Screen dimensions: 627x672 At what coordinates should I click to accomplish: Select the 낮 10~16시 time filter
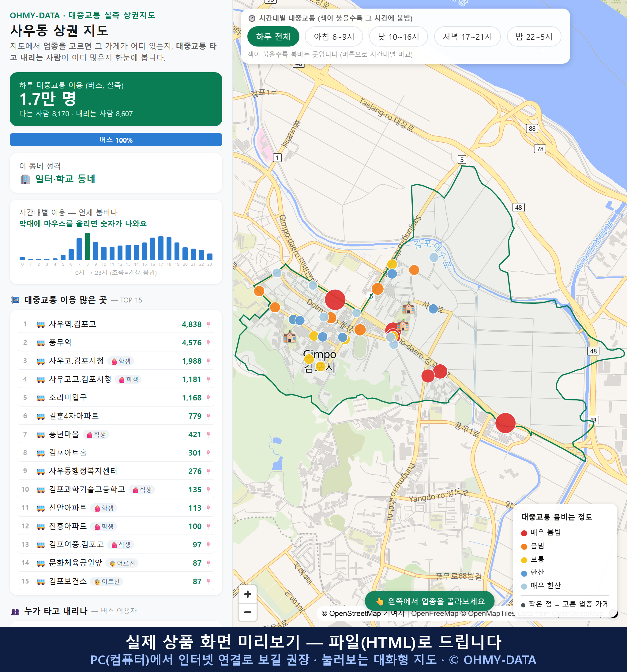399,36
